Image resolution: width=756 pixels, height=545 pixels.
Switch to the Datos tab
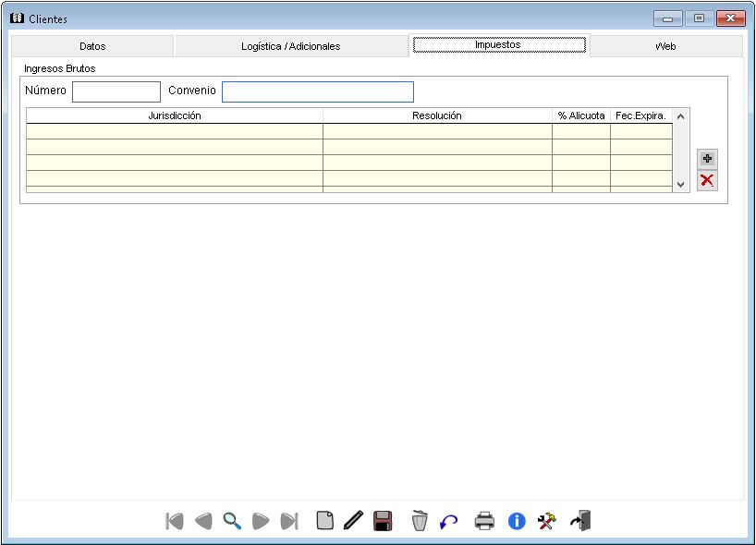click(92, 46)
